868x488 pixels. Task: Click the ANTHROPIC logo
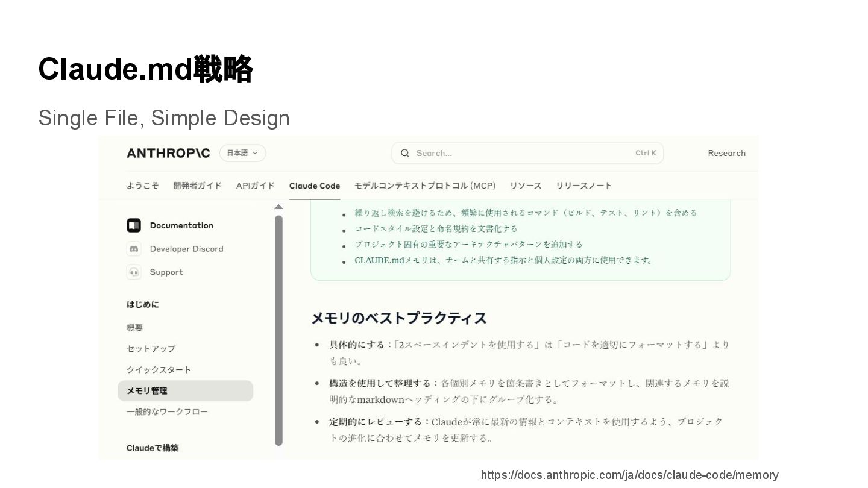(168, 153)
